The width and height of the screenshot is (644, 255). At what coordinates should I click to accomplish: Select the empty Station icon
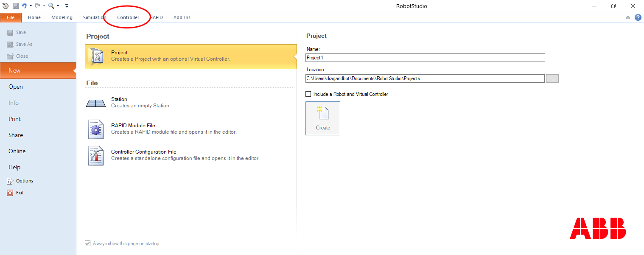click(95, 103)
